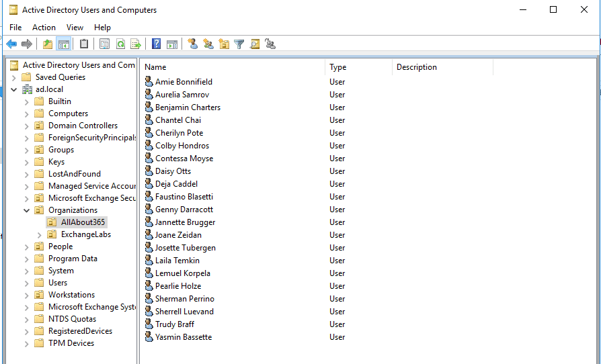
Task: Expand the ExchangeLabs OU
Action: (x=39, y=235)
